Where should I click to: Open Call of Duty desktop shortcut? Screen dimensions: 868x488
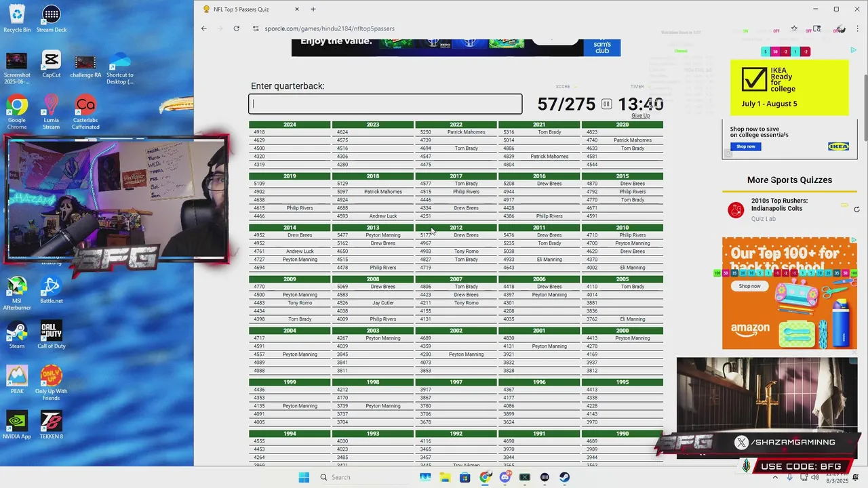[x=52, y=335]
